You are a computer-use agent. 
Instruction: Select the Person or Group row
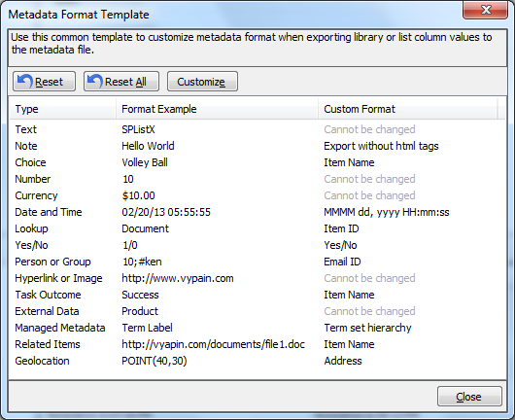(257, 262)
